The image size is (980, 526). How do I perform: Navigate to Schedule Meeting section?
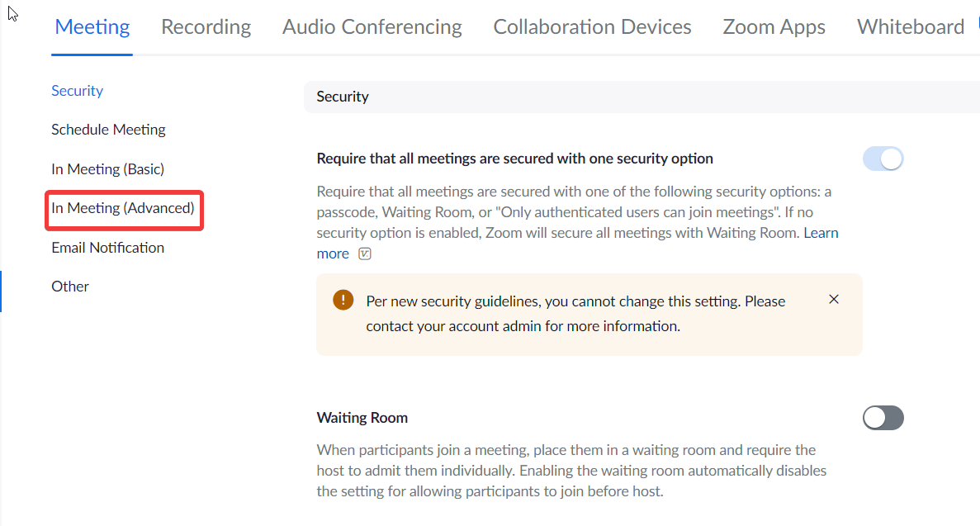108,130
